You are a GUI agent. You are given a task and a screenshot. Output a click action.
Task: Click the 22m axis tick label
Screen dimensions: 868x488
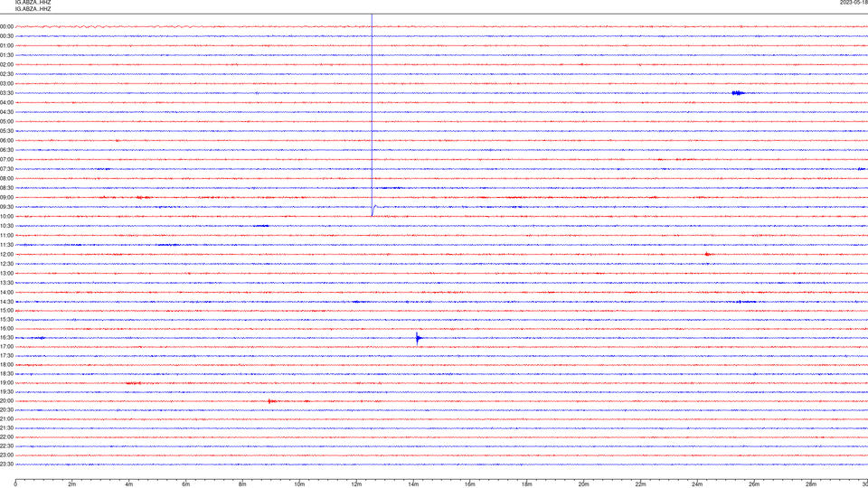640,484
